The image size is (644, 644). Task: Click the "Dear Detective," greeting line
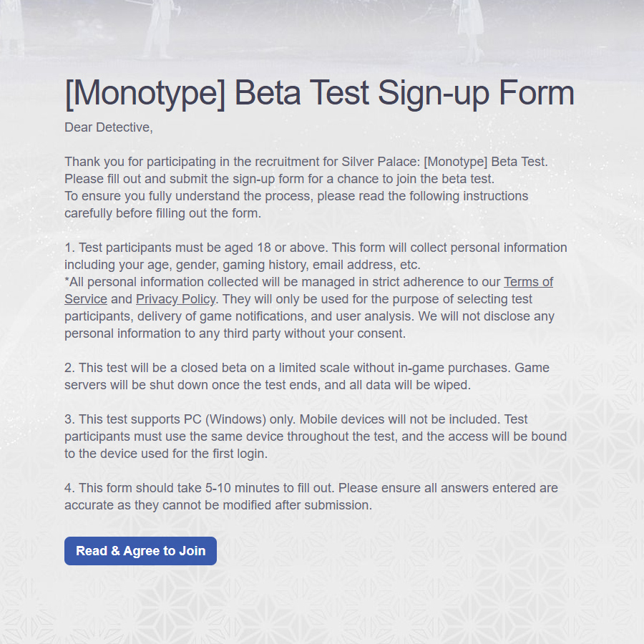coord(109,127)
